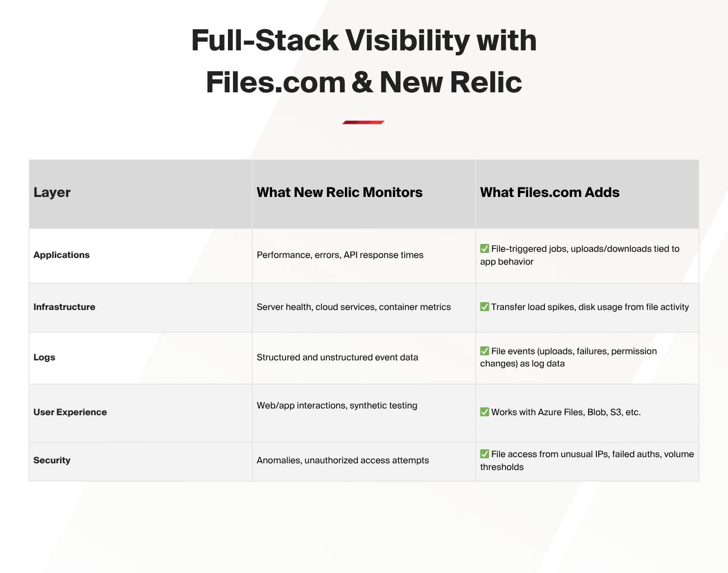The height and width of the screenshot is (573, 728).
Task: Click the green checkmark in the Applications row
Action: 484,248
